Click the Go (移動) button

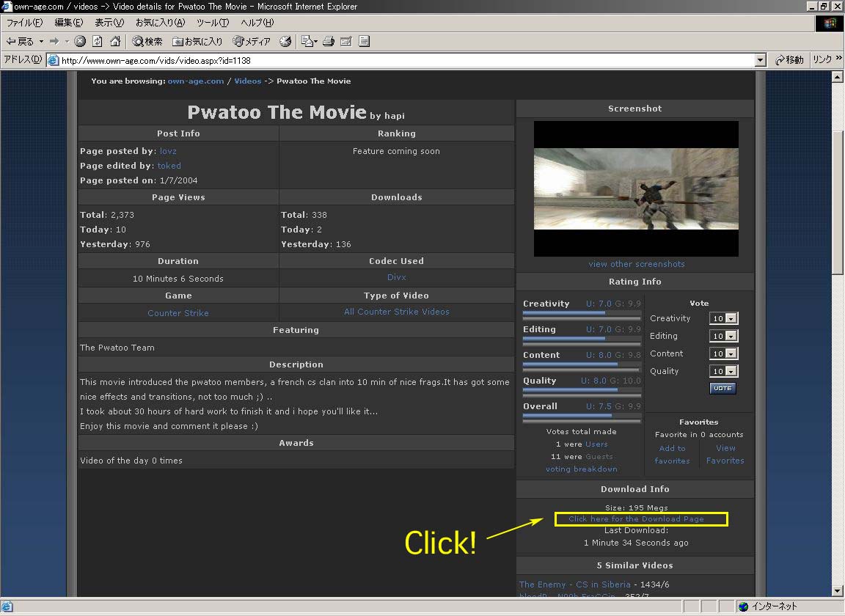(789, 60)
